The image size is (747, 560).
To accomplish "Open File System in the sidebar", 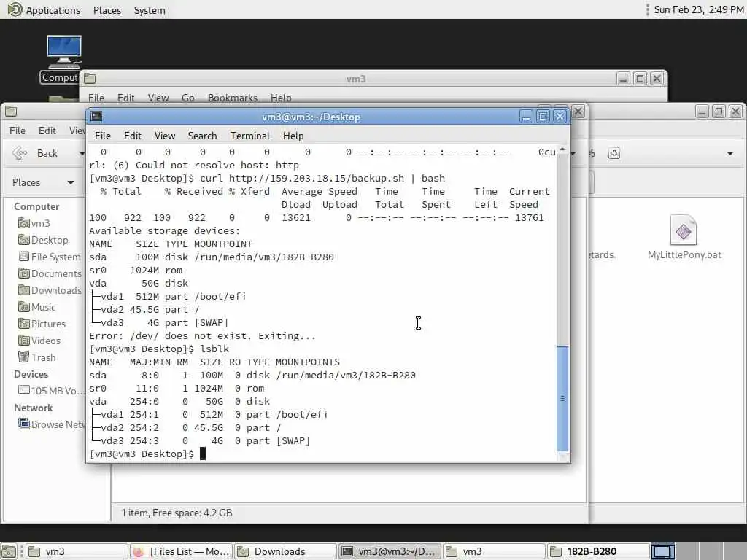I will pyautogui.click(x=49, y=257).
